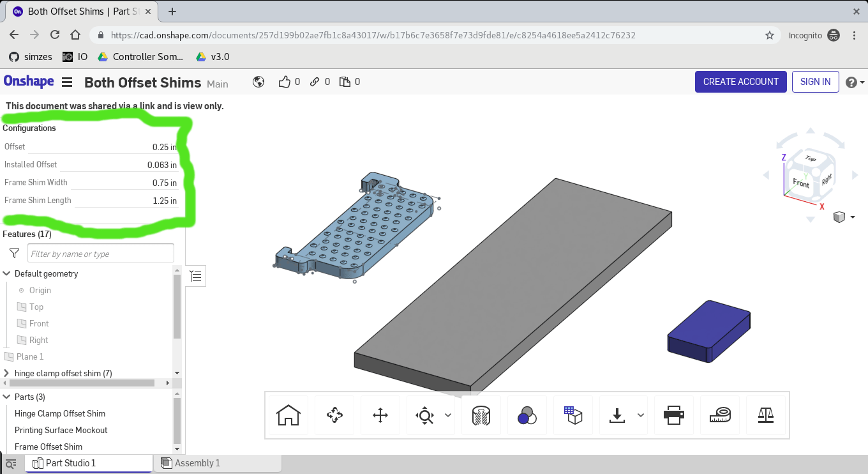Click the Front face of view cube

click(800, 183)
